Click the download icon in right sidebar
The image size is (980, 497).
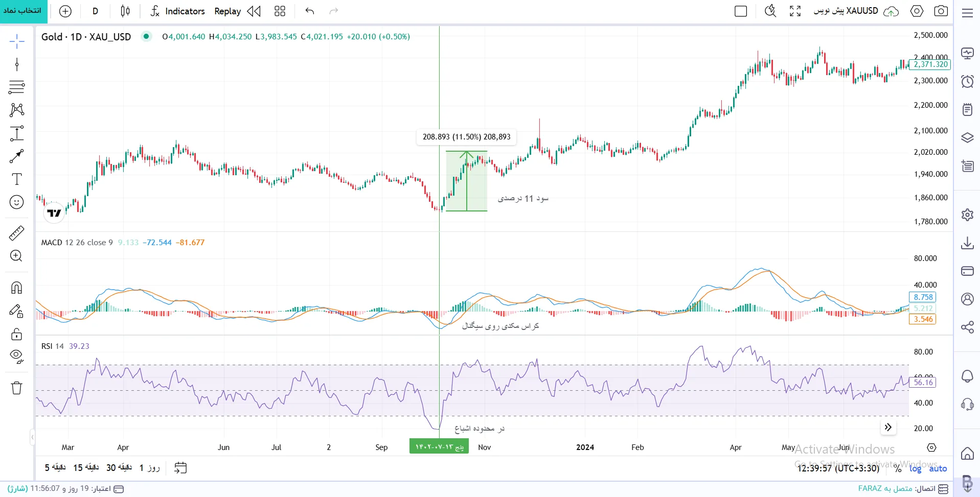[x=967, y=243]
